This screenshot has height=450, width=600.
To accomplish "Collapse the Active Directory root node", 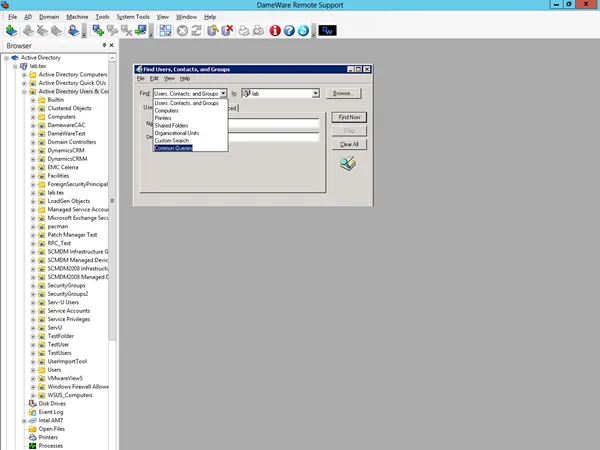I will [6, 58].
